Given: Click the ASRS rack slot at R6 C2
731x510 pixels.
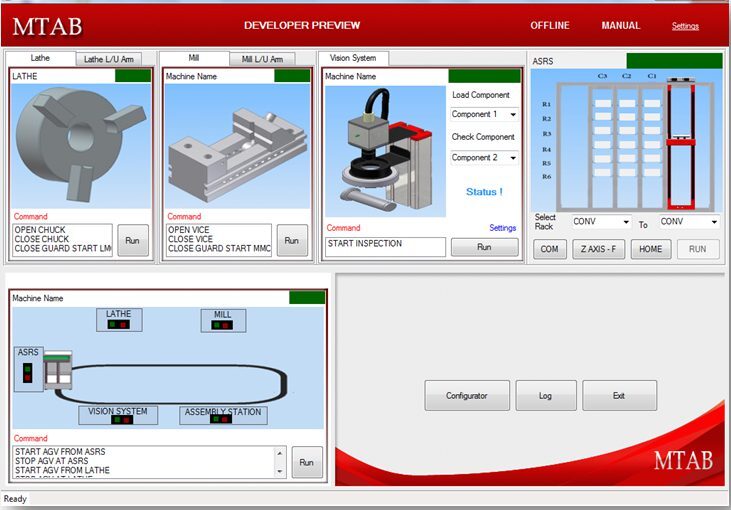Looking at the screenshot, I should (628, 172).
